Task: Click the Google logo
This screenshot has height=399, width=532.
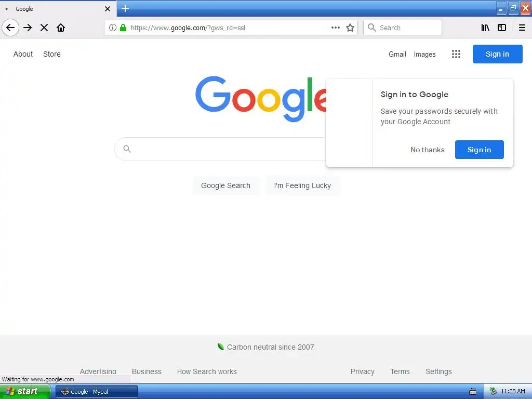Action: coord(261,99)
